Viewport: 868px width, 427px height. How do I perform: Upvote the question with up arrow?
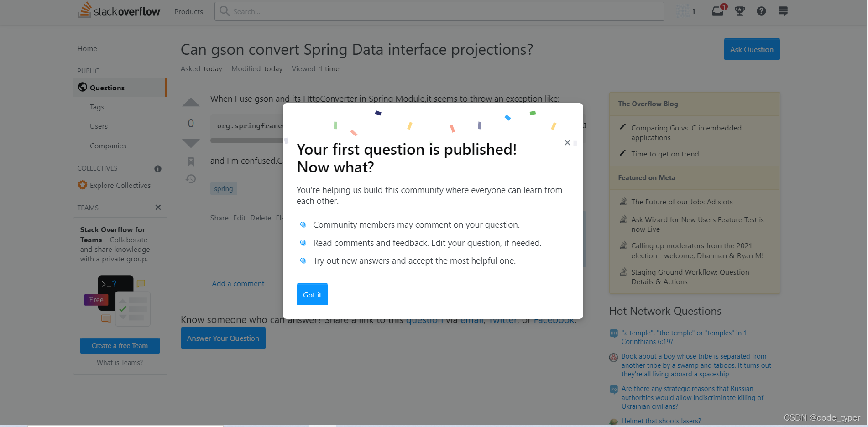pos(191,103)
